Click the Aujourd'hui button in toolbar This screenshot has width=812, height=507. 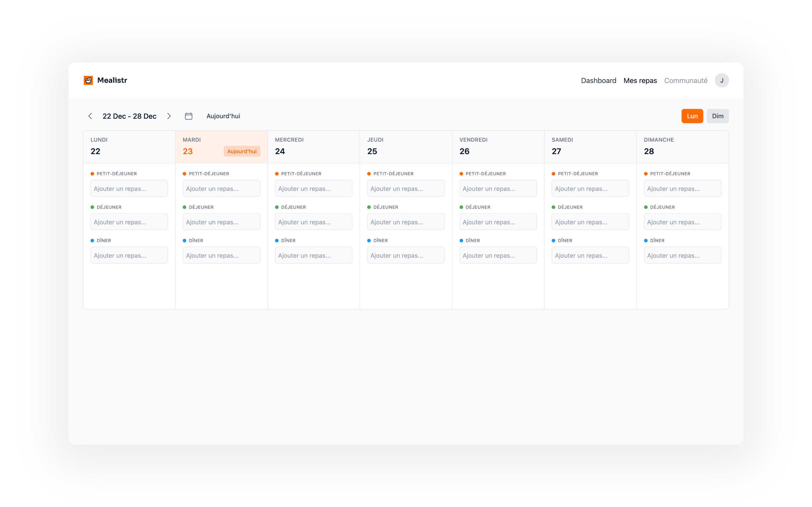tap(223, 116)
